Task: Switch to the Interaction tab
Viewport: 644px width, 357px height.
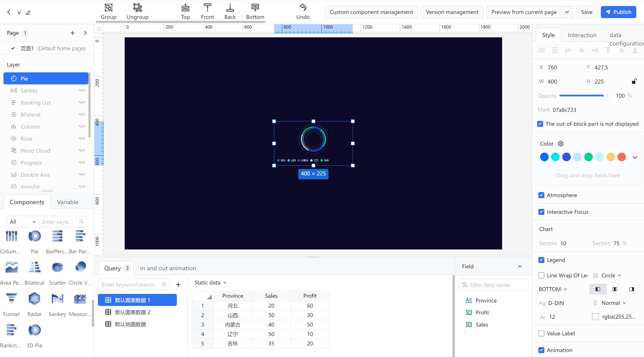Action: (582, 35)
